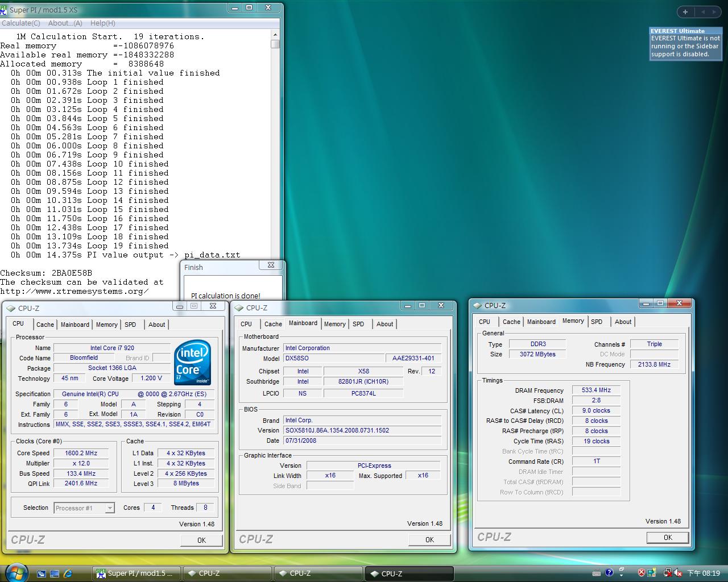The image size is (728, 582).
Task: Click QPI Link value 2401.6 MHz
Action: coord(81,483)
